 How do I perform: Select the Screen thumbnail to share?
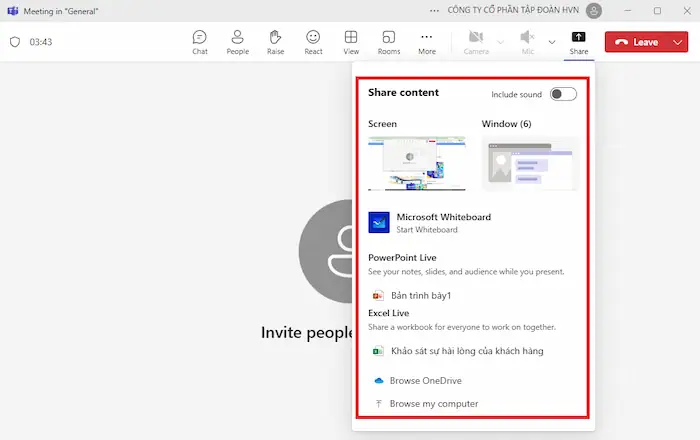[416, 163]
